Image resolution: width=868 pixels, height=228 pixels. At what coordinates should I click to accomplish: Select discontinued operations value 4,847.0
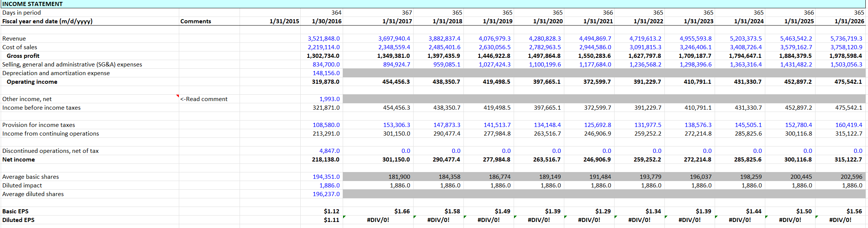pos(329,151)
